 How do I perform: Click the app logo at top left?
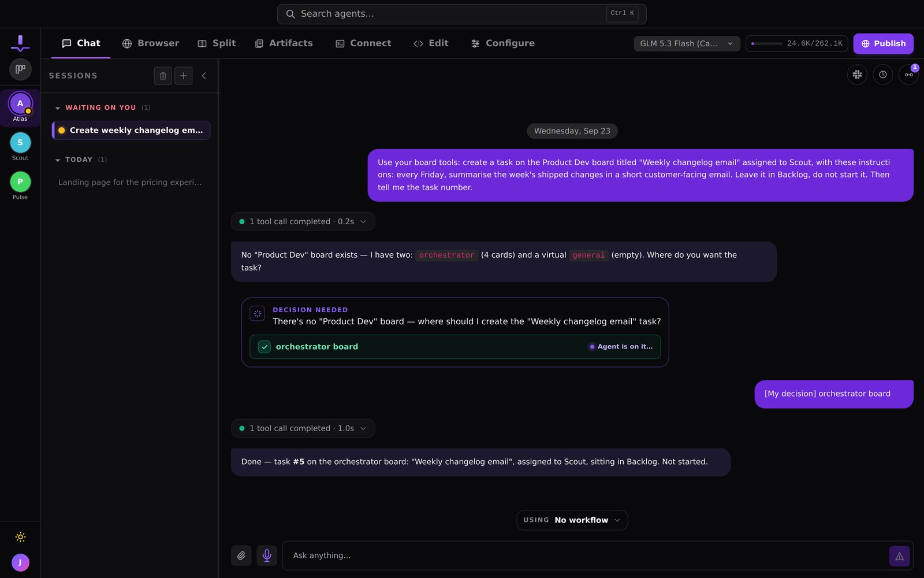point(20,43)
